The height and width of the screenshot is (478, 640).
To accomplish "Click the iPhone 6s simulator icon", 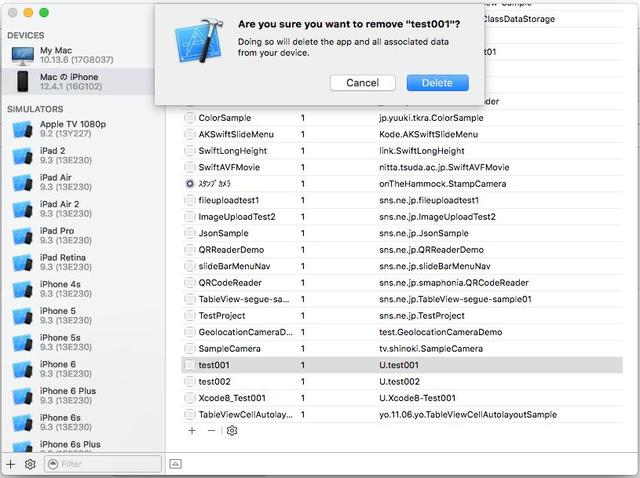I will (x=22, y=422).
